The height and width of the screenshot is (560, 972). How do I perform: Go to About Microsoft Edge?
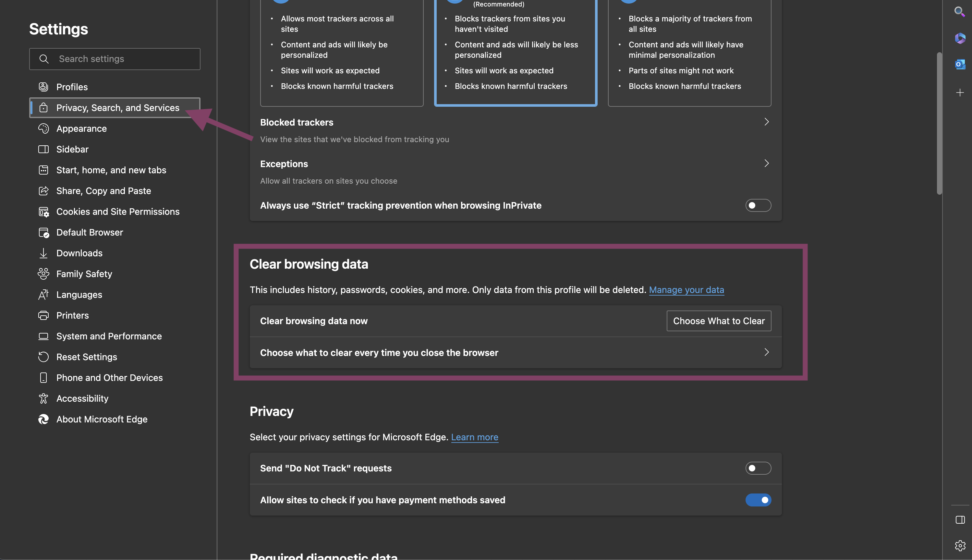115,419
